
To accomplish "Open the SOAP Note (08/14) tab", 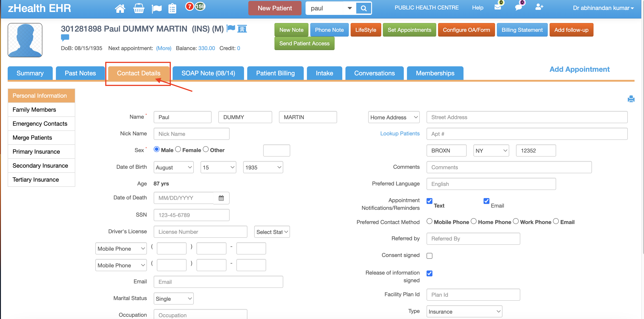I will point(208,73).
